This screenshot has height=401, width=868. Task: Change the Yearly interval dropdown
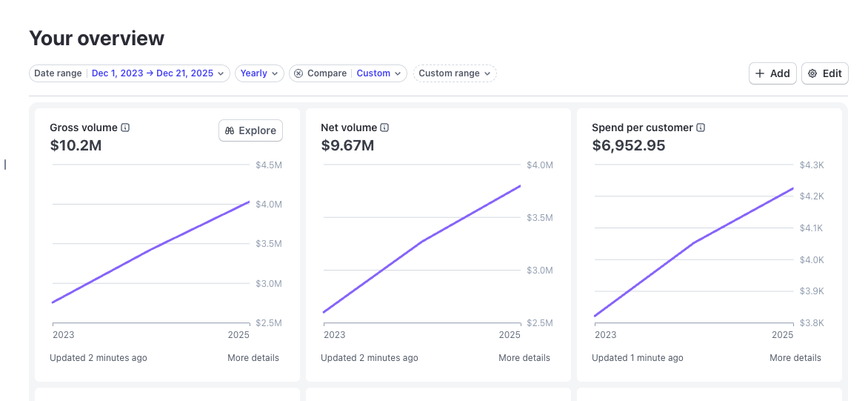[260, 73]
